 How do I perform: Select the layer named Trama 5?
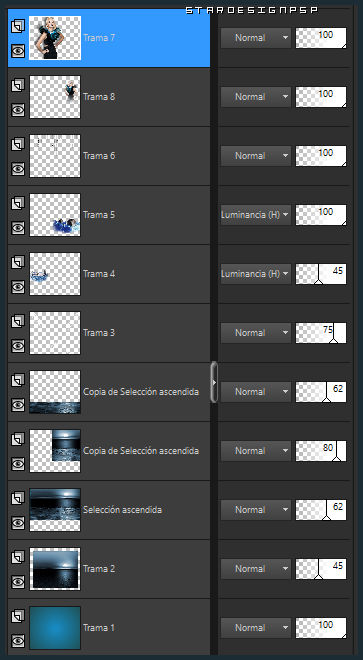(99, 215)
